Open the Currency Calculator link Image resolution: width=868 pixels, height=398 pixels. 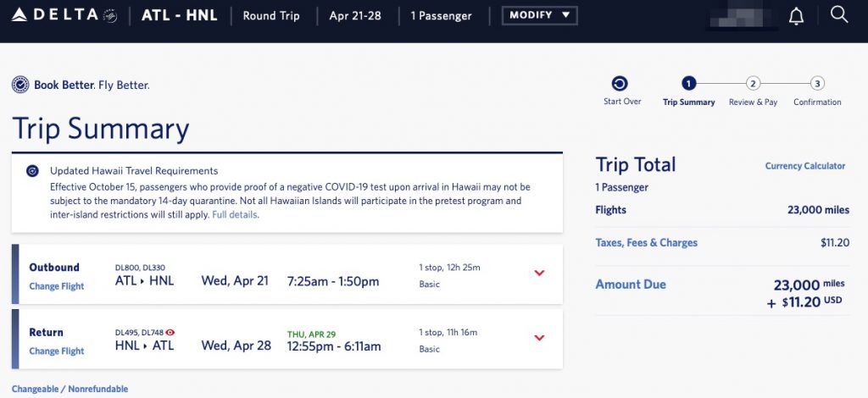pos(804,166)
